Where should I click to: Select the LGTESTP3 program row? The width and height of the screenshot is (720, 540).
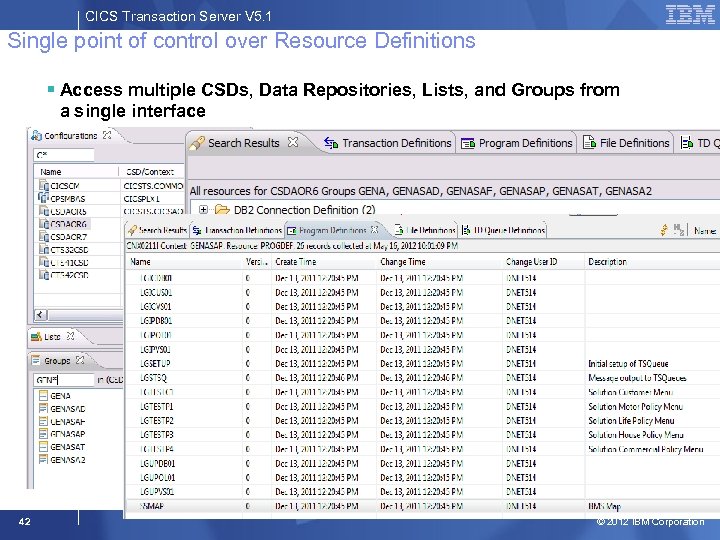click(x=422, y=434)
